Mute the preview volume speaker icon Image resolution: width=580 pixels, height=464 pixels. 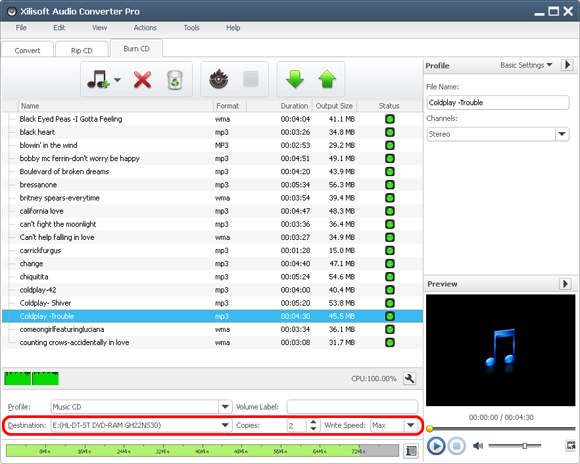pyautogui.click(x=478, y=446)
